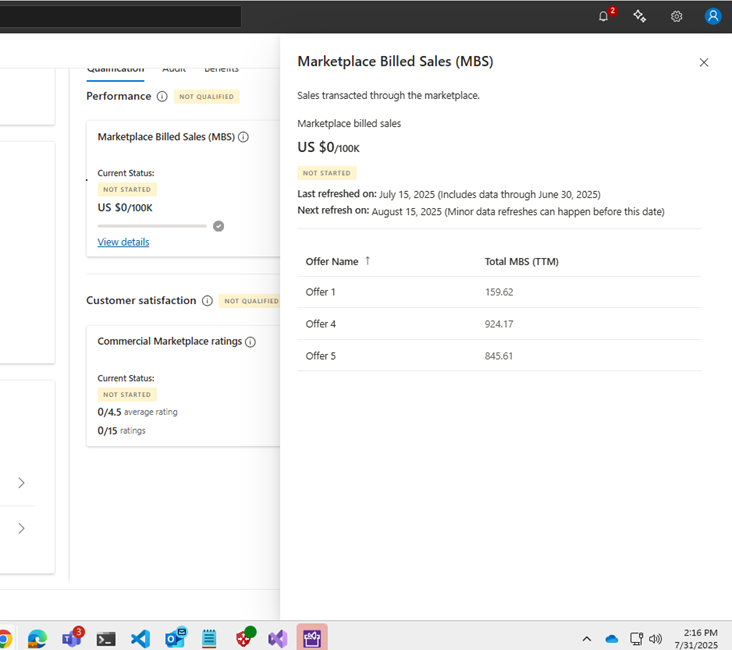
Task: Open the user account avatar
Action: (x=713, y=16)
